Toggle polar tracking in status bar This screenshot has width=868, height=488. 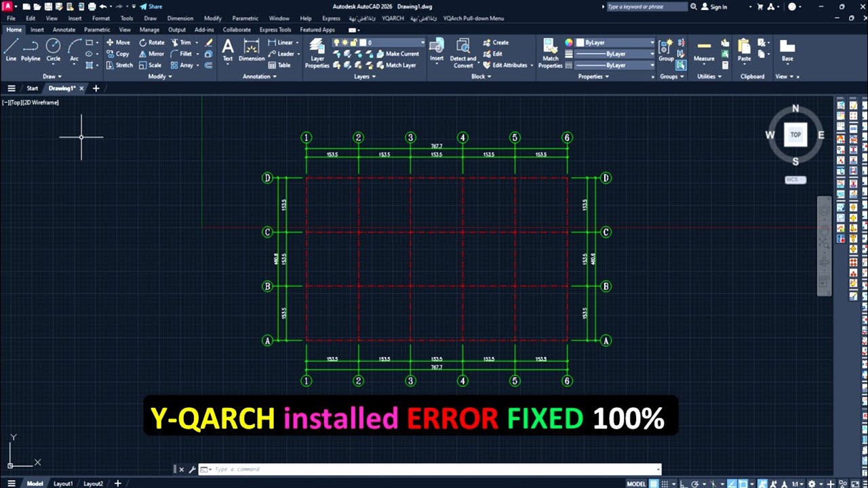696,483
